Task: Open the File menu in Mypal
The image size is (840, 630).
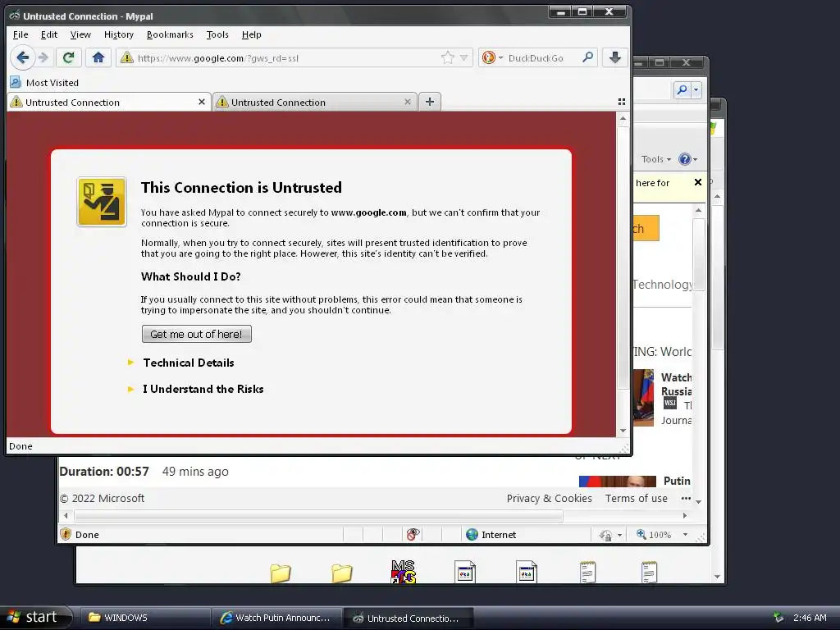Action: [21, 34]
